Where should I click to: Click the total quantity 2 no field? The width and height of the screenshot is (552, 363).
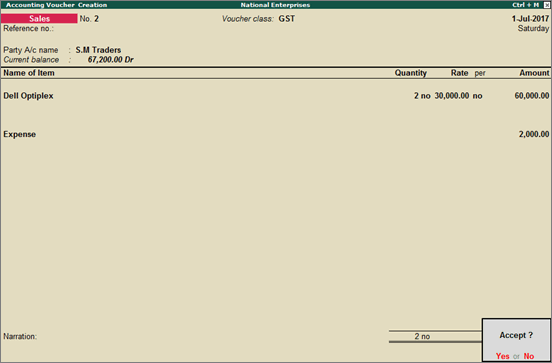[422, 337]
